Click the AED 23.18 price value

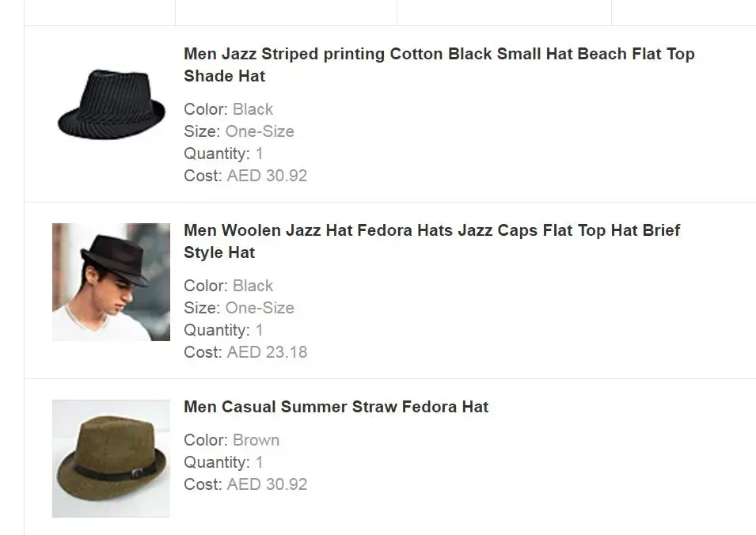[267, 352]
